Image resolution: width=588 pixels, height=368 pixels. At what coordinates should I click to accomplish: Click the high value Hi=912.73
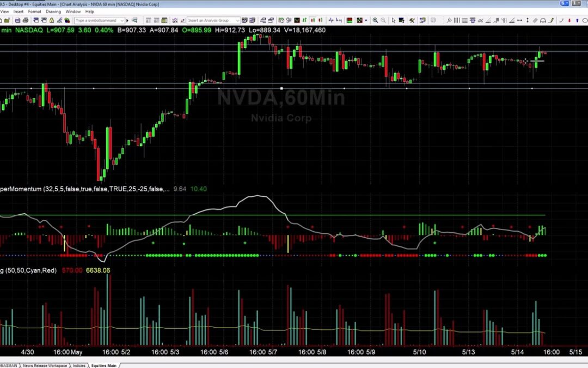coord(230,30)
